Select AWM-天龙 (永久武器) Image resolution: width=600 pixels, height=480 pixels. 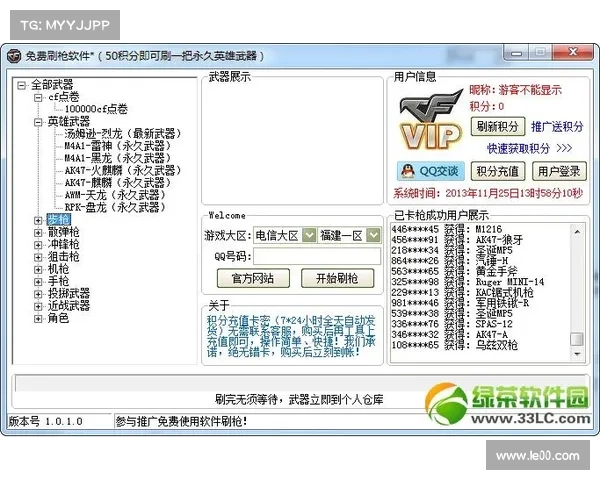[x=115, y=195]
